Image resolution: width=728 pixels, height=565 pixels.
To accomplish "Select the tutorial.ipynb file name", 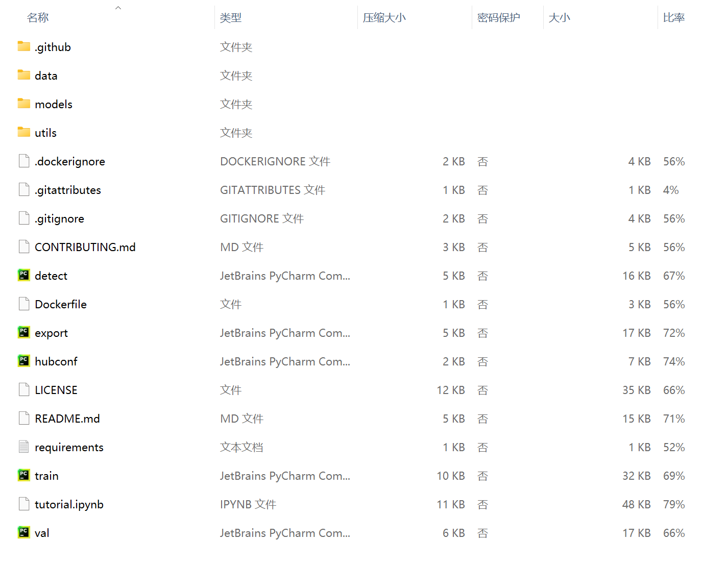I will [69, 504].
